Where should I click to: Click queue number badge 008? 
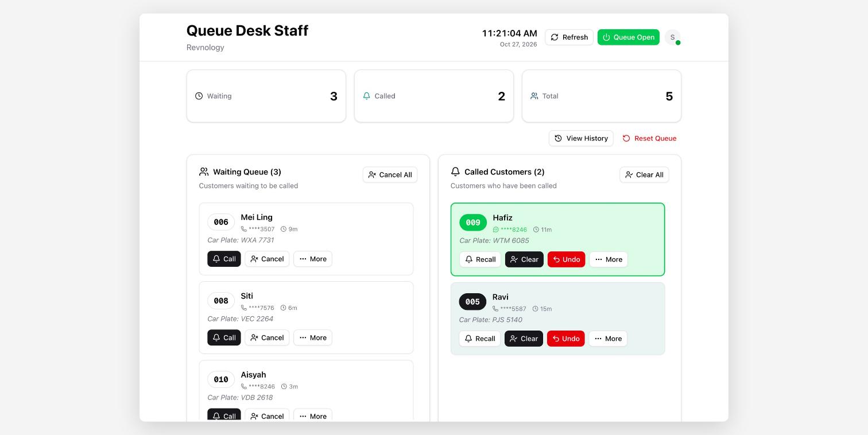221,301
